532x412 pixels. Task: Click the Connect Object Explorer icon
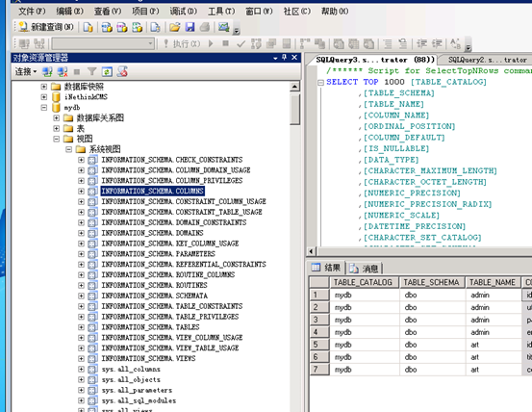click(47, 71)
